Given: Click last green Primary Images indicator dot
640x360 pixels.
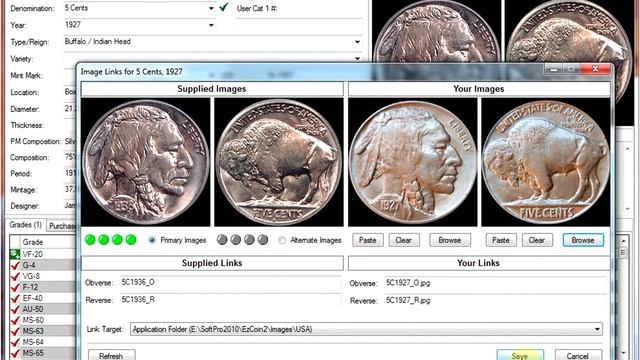Looking at the screenshot, I should pyautogui.click(x=131, y=240).
